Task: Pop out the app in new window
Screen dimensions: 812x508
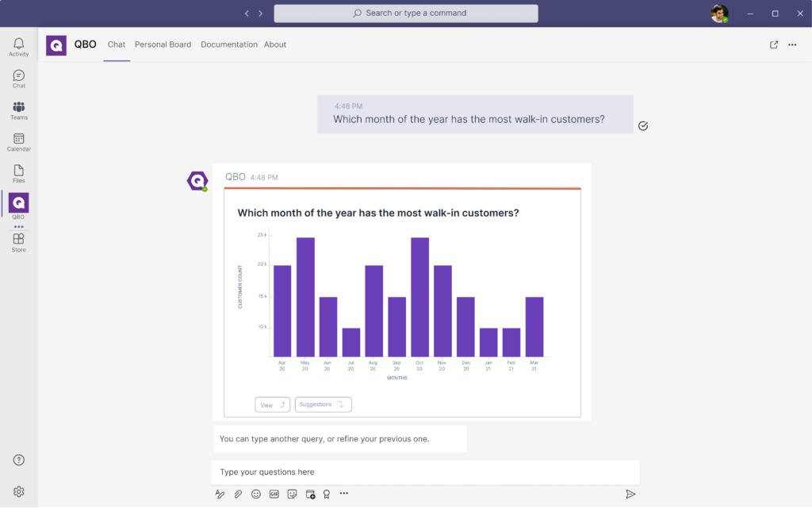Action: pyautogui.click(x=774, y=45)
